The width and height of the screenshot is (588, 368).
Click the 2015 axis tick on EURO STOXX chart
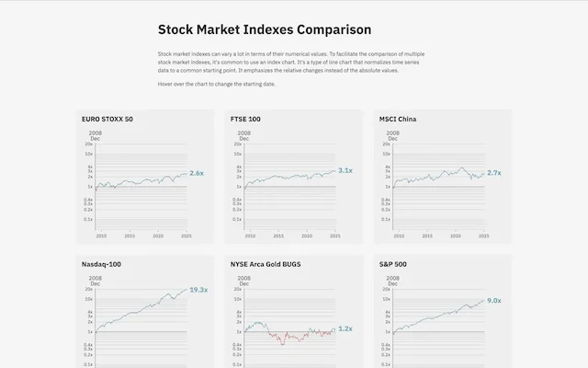tap(130, 236)
